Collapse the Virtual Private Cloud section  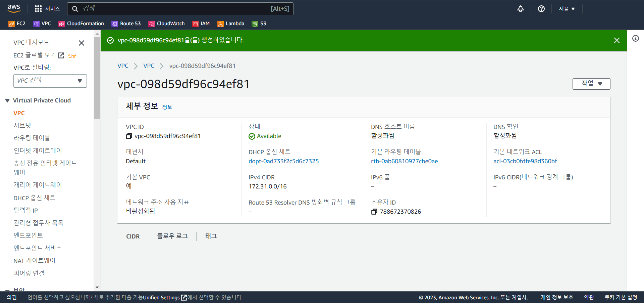pyautogui.click(x=7, y=101)
